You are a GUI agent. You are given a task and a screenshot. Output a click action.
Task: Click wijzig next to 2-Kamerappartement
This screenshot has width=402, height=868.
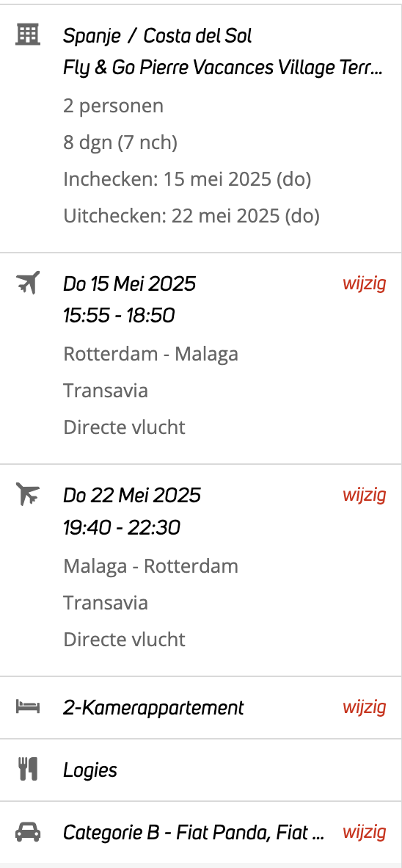[365, 707]
